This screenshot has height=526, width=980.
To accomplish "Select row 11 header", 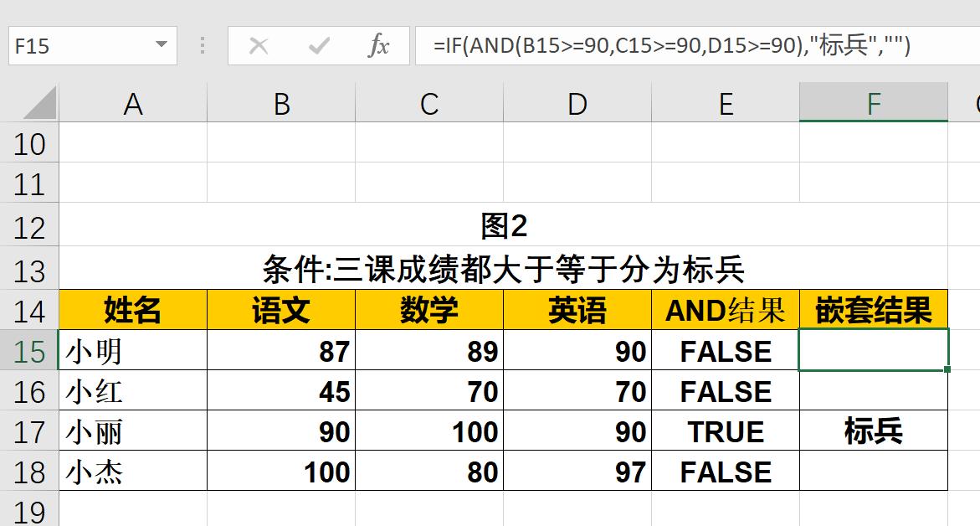I will pyautogui.click(x=29, y=183).
